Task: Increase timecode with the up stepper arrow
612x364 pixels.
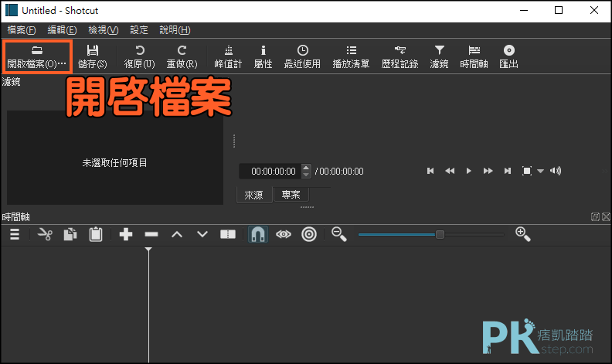Action: click(x=306, y=168)
